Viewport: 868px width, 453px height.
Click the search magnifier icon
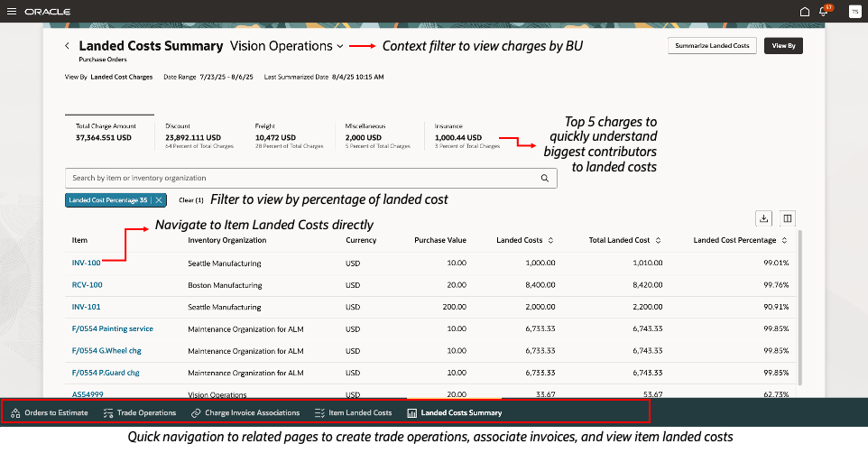(x=545, y=179)
